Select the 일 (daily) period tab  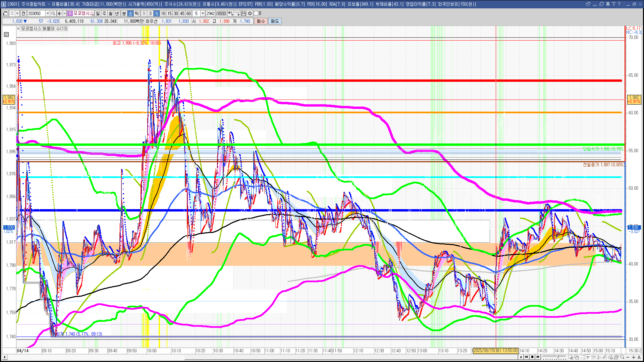point(98,13)
